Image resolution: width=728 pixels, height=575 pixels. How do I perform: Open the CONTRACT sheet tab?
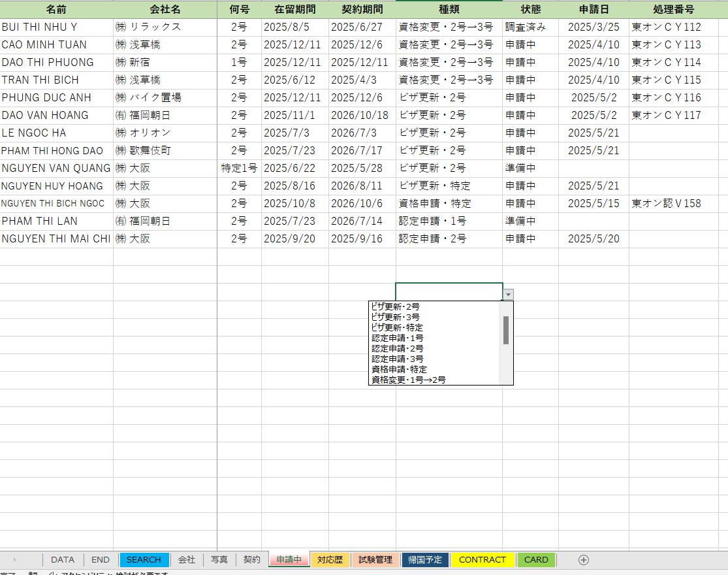[483, 560]
